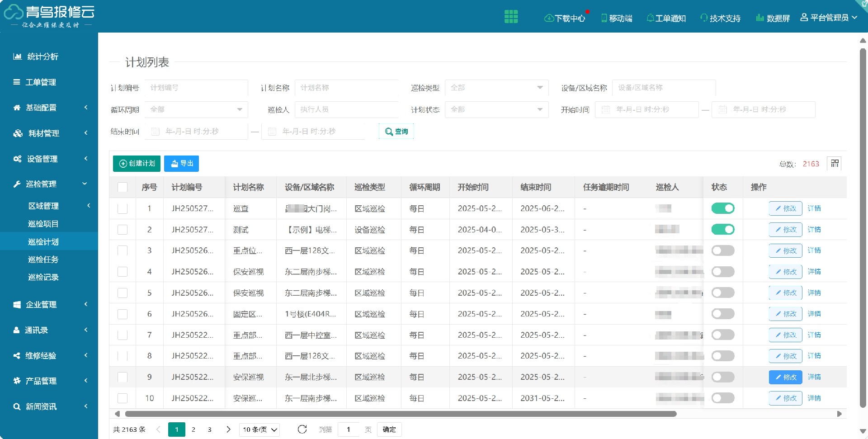The height and width of the screenshot is (439, 868).
Task: Disable the status toggle on row 1 巡查
Action: pos(723,208)
